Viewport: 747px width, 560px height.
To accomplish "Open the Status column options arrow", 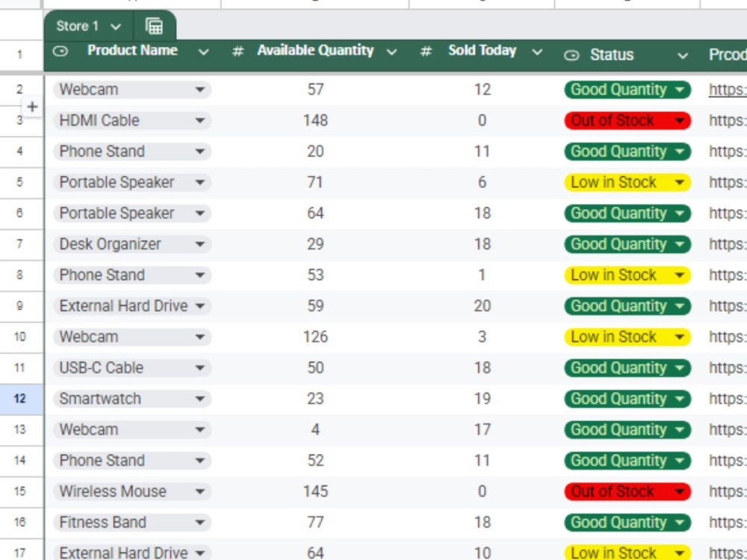I will (x=682, y=56).
